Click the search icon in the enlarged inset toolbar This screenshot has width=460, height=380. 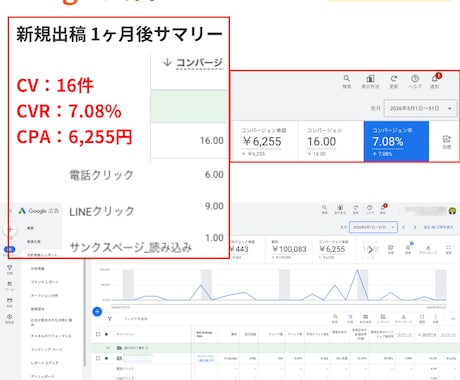[x=347, y=79]
